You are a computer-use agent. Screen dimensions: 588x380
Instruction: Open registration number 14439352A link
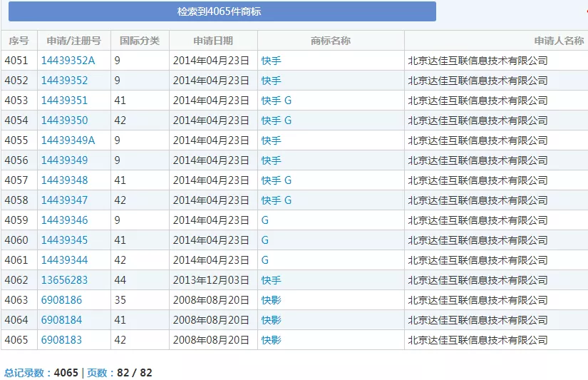tap(68, 61)
